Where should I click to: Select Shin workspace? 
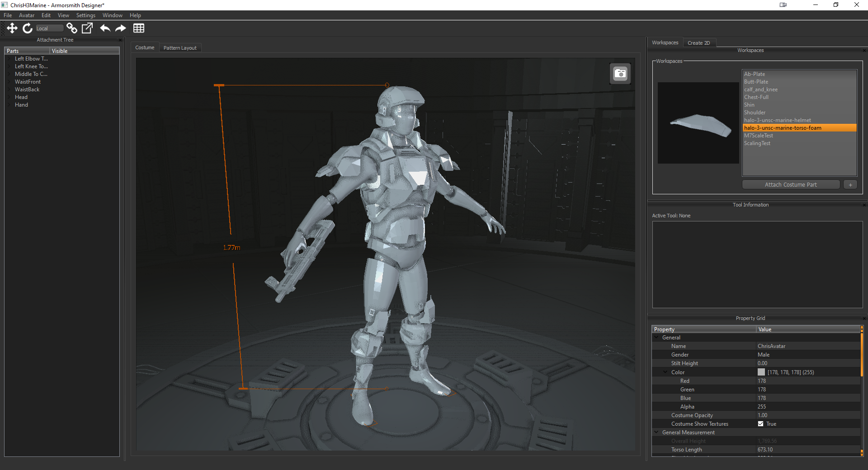click(800, 105)
